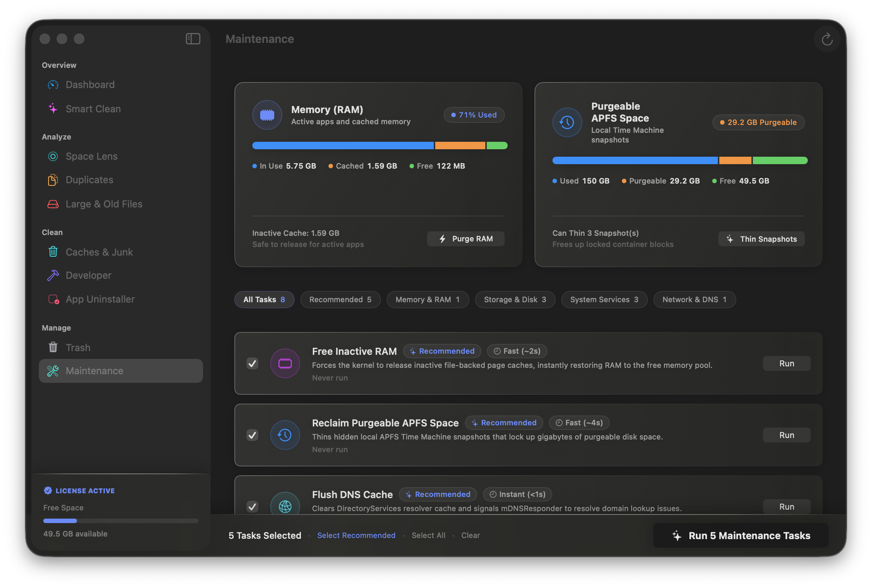Image resolution: width=872 pixels, height=588 pixels.
Task: Click Caches & Junk trash bin icon
Action: pos(53,252)
